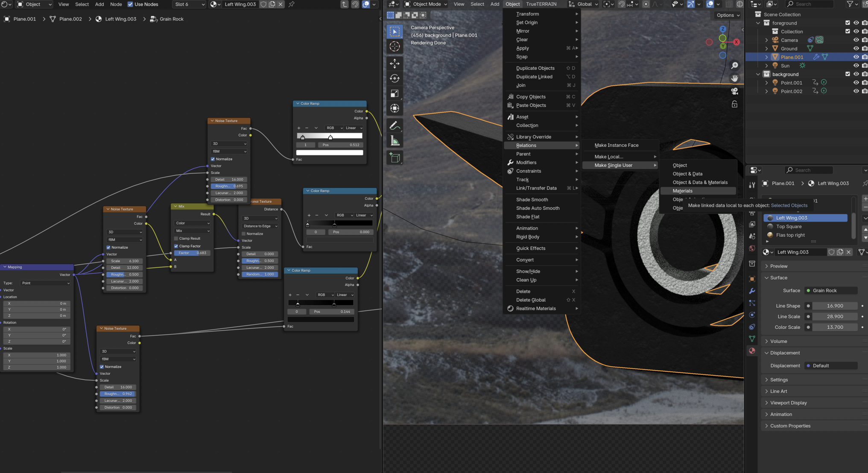Click the node editor pin icon
The height and width of the screenshot is (473, 868).
coord(291,4)
